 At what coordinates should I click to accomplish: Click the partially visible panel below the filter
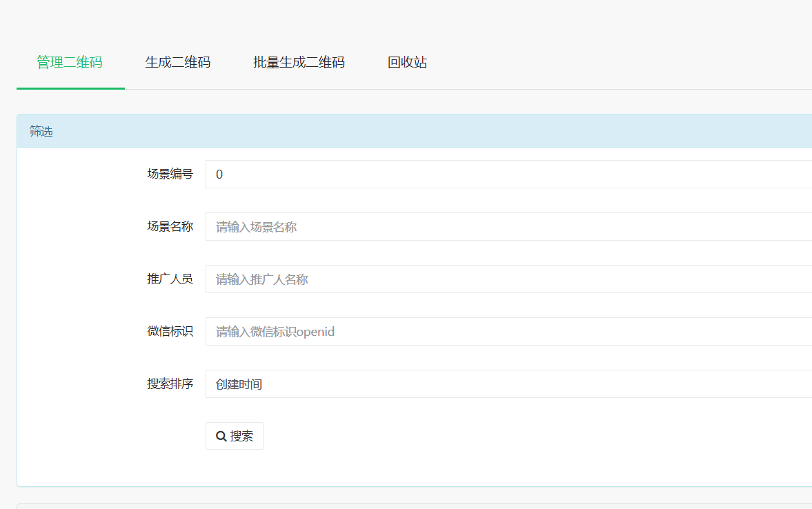click(414, 506)
